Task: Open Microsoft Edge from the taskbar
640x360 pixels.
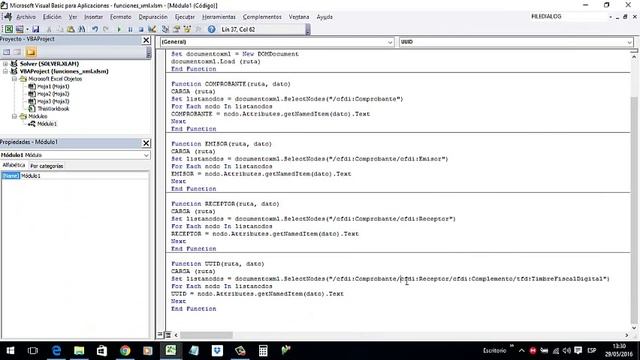Action: (56, 351)
